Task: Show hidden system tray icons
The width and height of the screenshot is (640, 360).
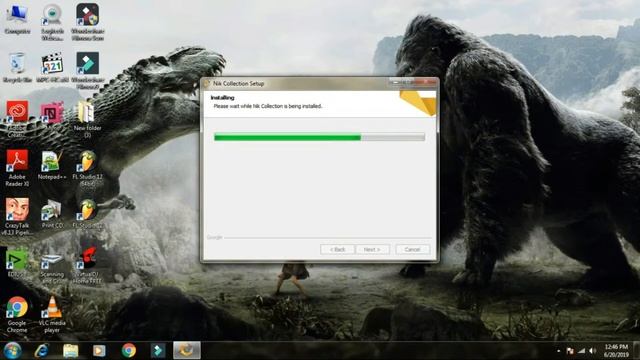Action: pos(559,351)
